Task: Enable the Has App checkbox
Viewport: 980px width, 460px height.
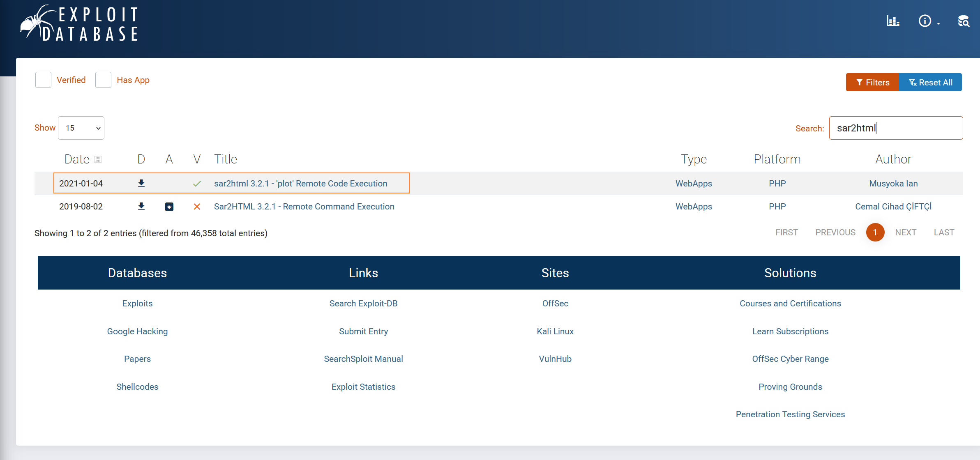Action: pos(103,80)
